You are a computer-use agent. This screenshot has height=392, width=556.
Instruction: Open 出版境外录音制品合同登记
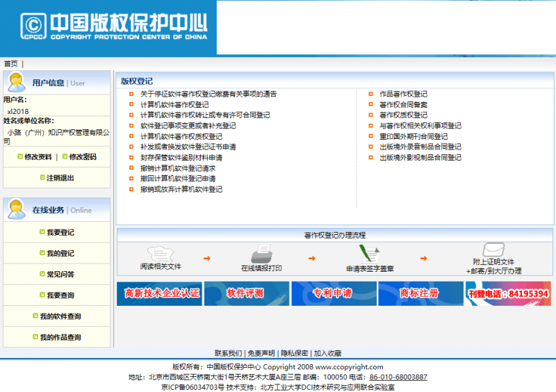tap(420, 147)
